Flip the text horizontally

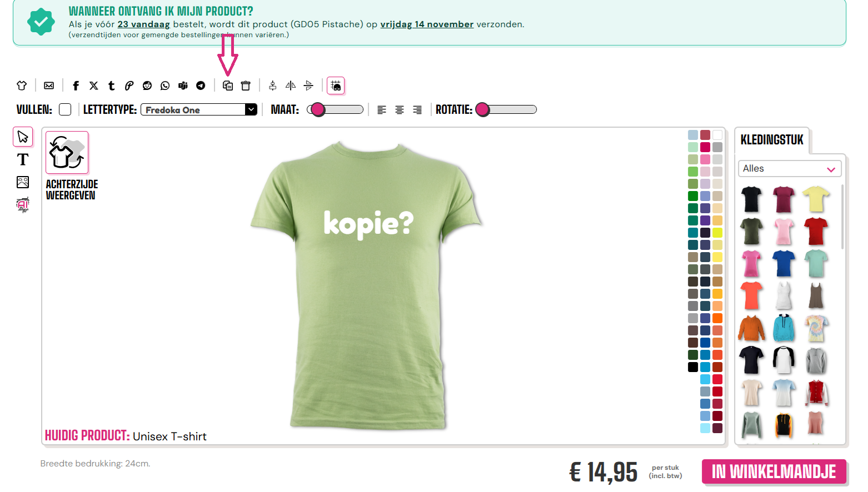pos(291,86)
